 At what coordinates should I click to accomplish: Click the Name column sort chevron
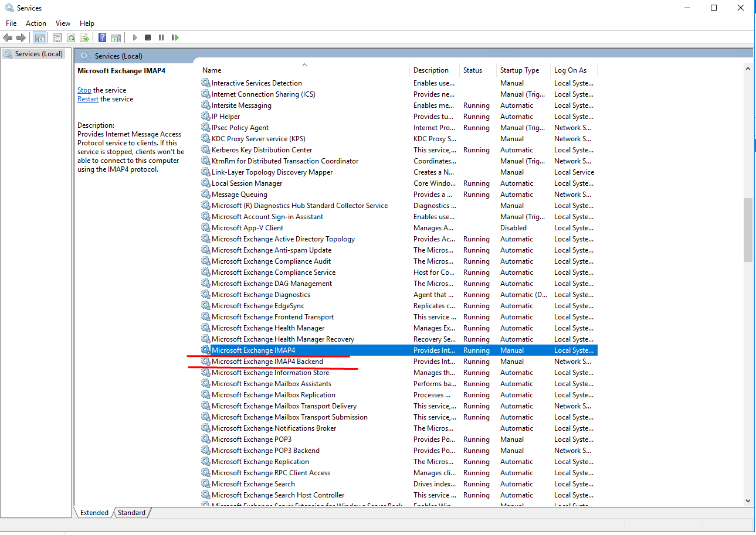coord(304,64)
